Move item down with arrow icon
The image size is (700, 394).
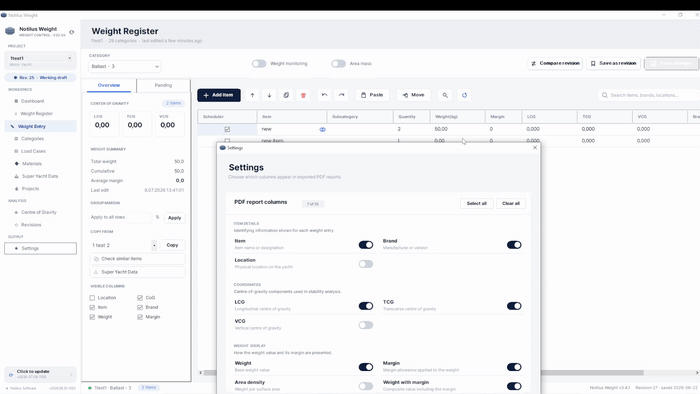(x=269, y=95)
